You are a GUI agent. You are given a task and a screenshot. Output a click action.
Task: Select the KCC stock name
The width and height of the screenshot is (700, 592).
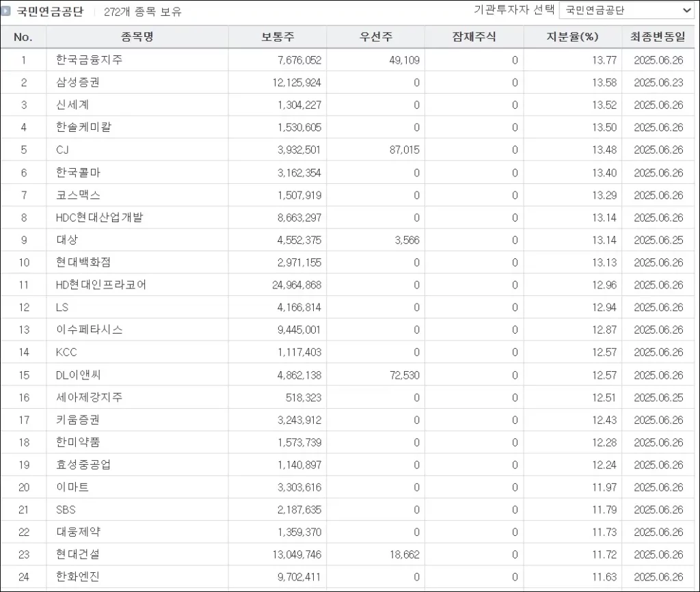tap(66, 352)
